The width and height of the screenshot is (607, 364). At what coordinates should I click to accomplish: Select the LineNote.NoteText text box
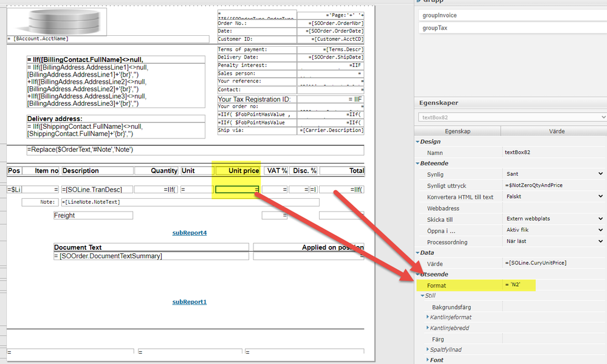pyautogui.click(x=190, y=202)
